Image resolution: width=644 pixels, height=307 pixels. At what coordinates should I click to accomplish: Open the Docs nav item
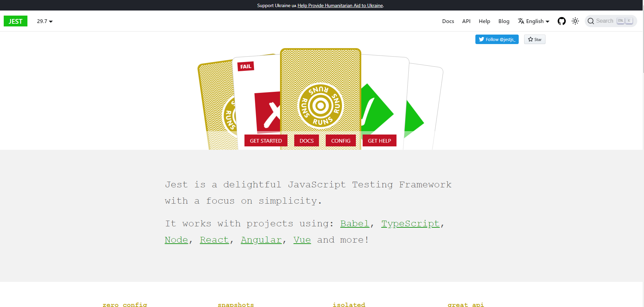[448, 21]
